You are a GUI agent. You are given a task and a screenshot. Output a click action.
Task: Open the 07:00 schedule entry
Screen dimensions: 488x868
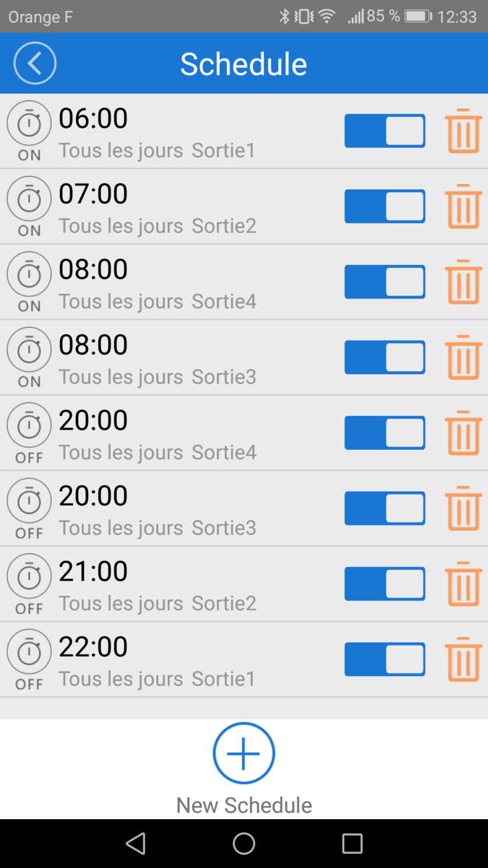(183, 208)
